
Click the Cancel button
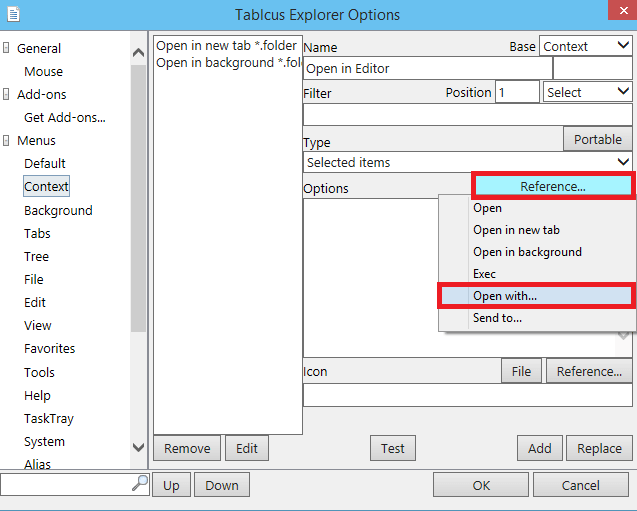[581, 485]
